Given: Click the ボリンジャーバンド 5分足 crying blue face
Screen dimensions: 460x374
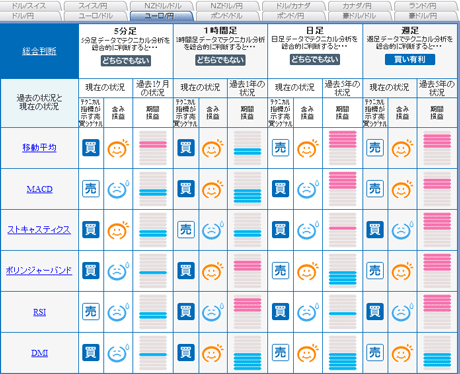Looking at the screenshot, I should pos(118,271).
